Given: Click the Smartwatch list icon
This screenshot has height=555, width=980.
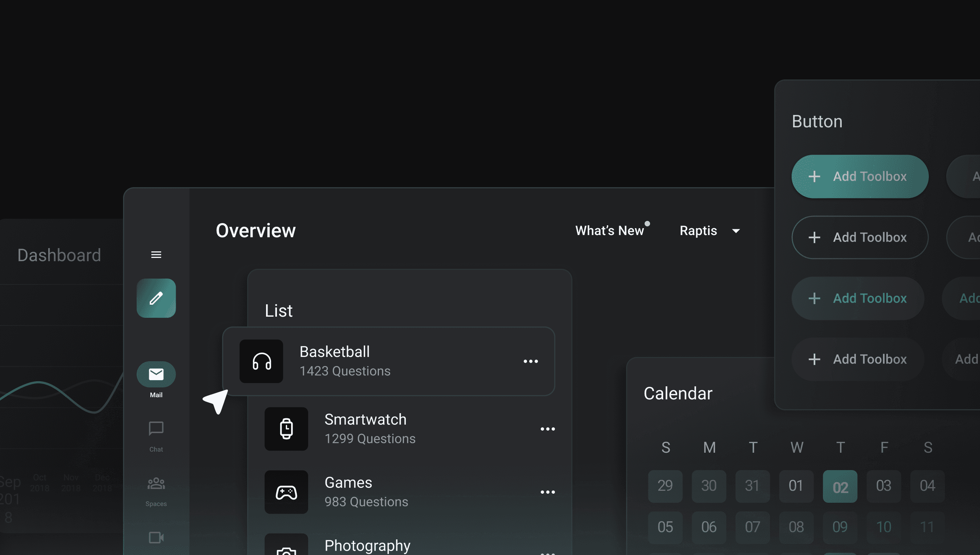Looking at the screenshot, I should pyautogui.click(x=286, y=429).
